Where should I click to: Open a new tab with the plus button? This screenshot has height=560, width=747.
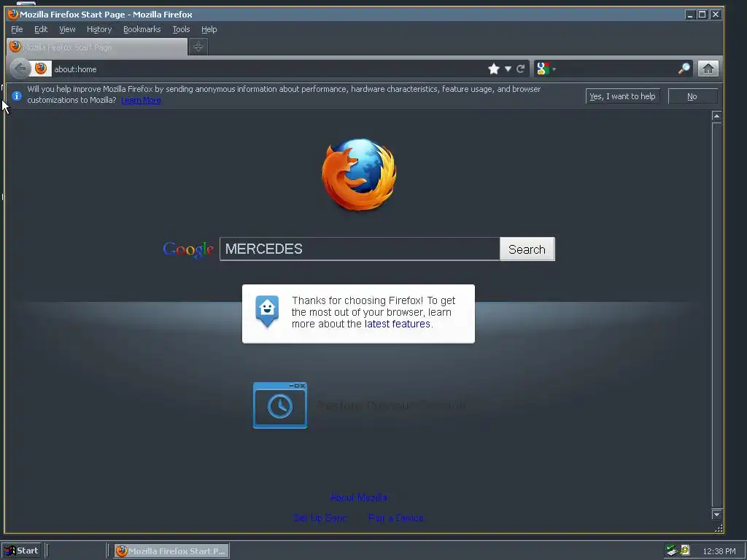198,47
